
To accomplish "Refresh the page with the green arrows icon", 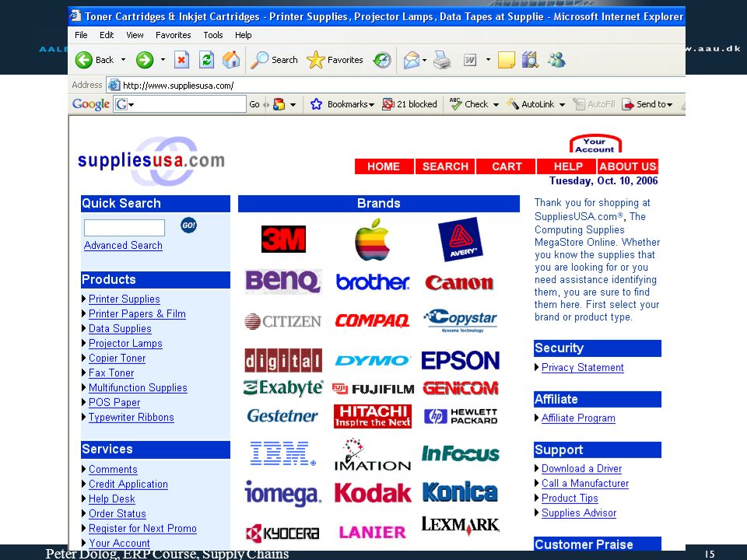I will (x=206, y=60).
